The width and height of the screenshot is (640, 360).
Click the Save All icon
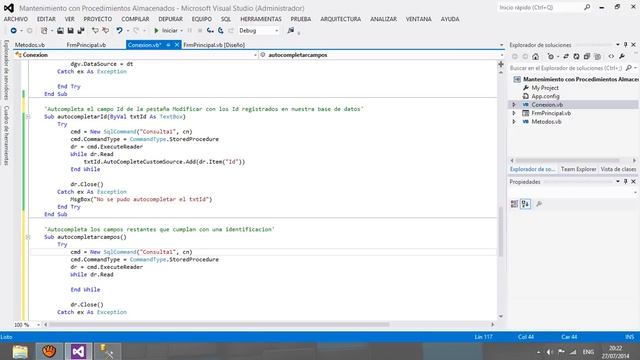coord(81,31)
